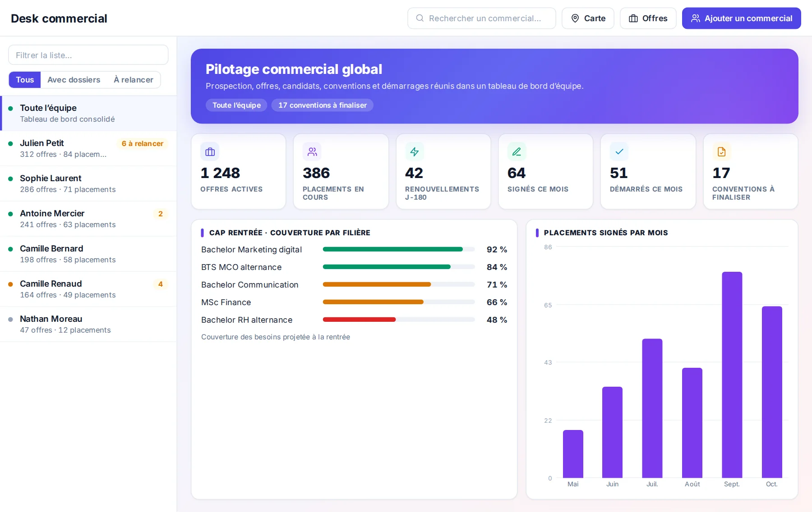Open Camille Renaud's entry
The height and width of the screenshot is (512, 812).
pos(88,289)
